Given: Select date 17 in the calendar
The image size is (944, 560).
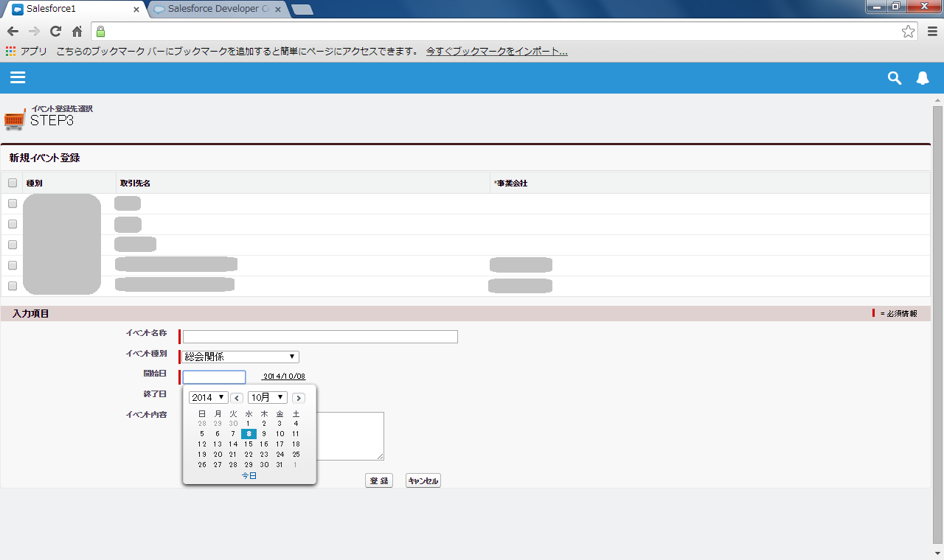Looking at the screenshot, I should tap(280, 444).
